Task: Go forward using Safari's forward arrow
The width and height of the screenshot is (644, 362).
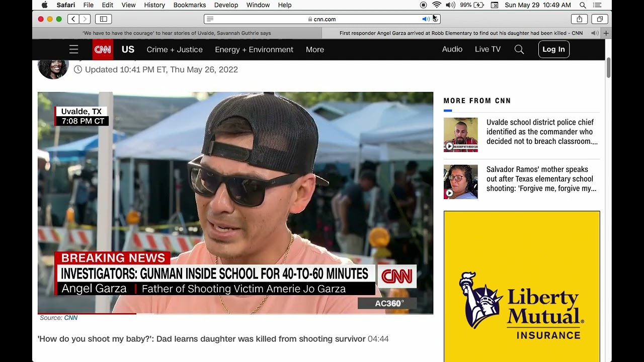Action: [85, 19]
